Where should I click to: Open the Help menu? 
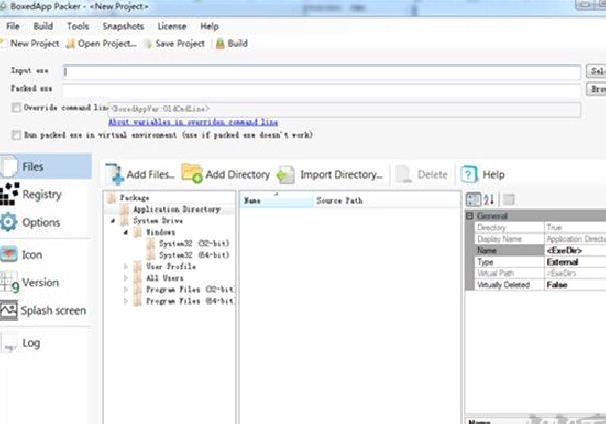209,26
